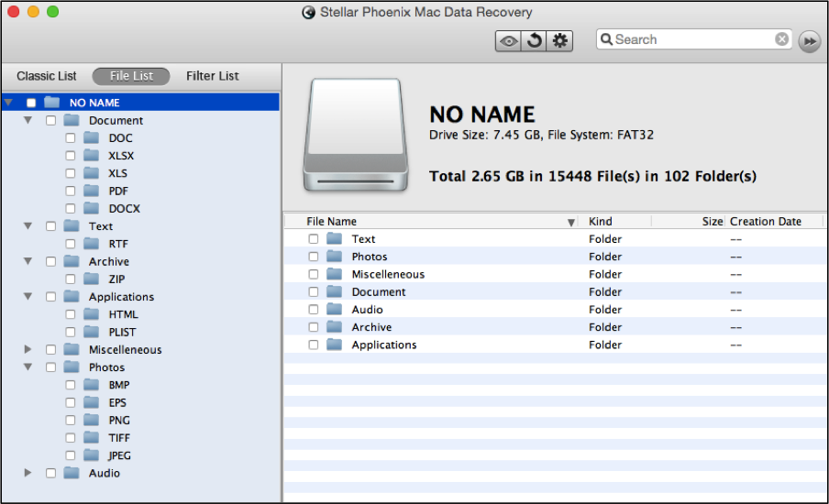Click the Text folder icon in file table

pos(334,239)
